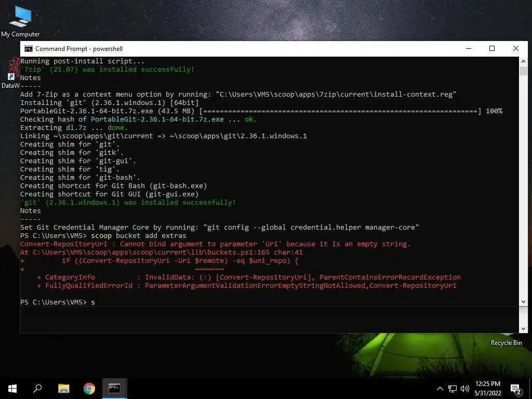Click 'Creating shortcut for Git Bash (git-bash.exe)' line

(x=113, y=185)
